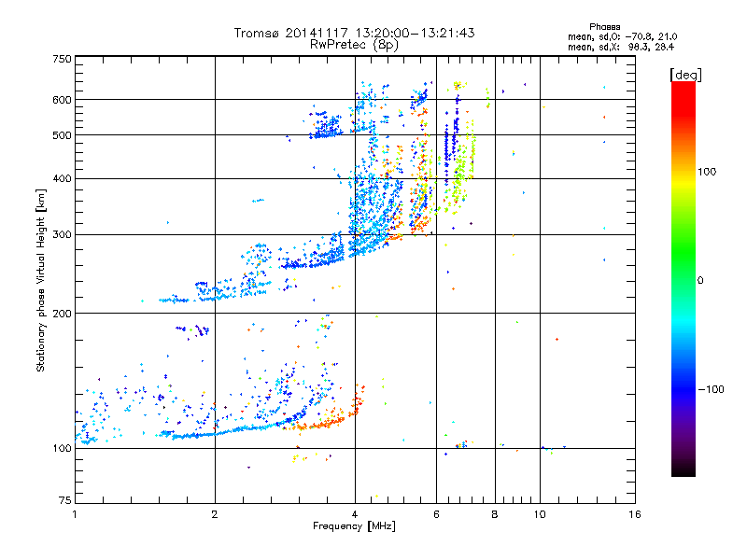The width and height of the screenshot is (747, 560).
Task: Click the colorbar '-100' tick label
Action: tap(711, 389)
